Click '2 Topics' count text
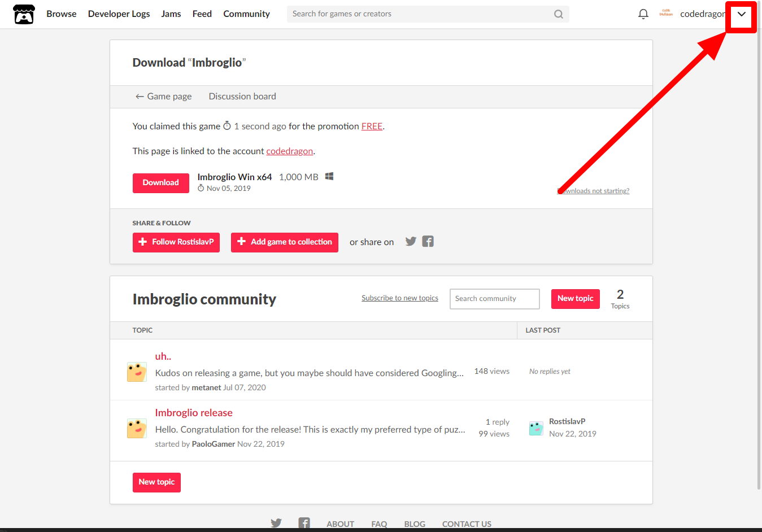Image resolution: width=762 pixels, height=532 pixels. pyautogui.click(x=620, y=299)
